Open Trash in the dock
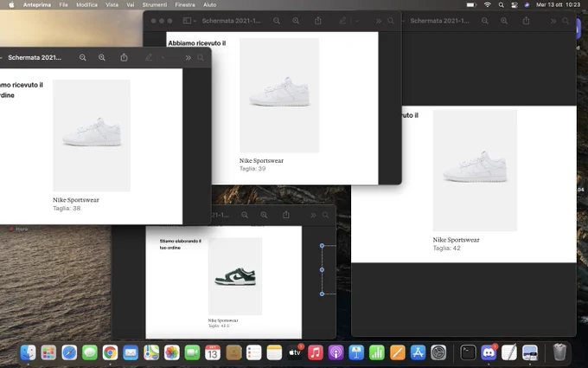The width and height of the screenshot is (588, 368). click(559, 352)
